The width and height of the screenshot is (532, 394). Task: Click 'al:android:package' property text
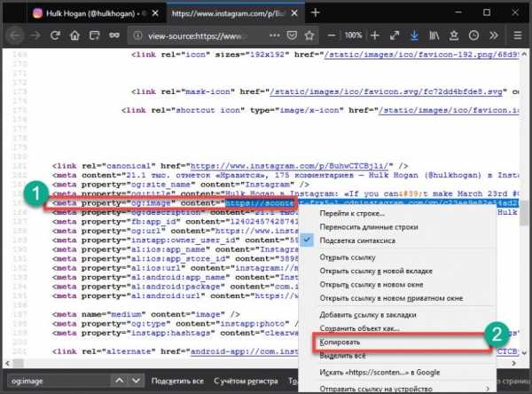tap(176, 287)
